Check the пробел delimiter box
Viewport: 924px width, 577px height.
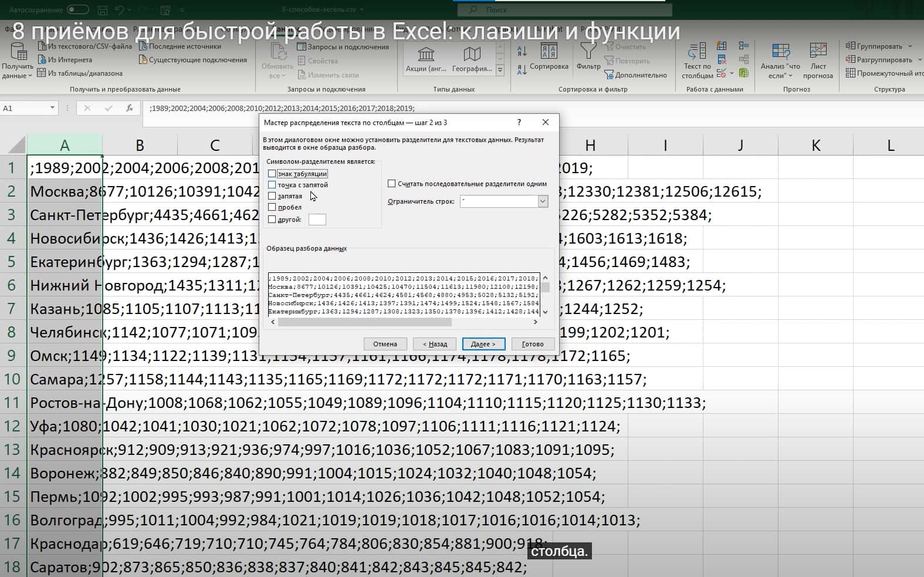(x=272, y=207)
